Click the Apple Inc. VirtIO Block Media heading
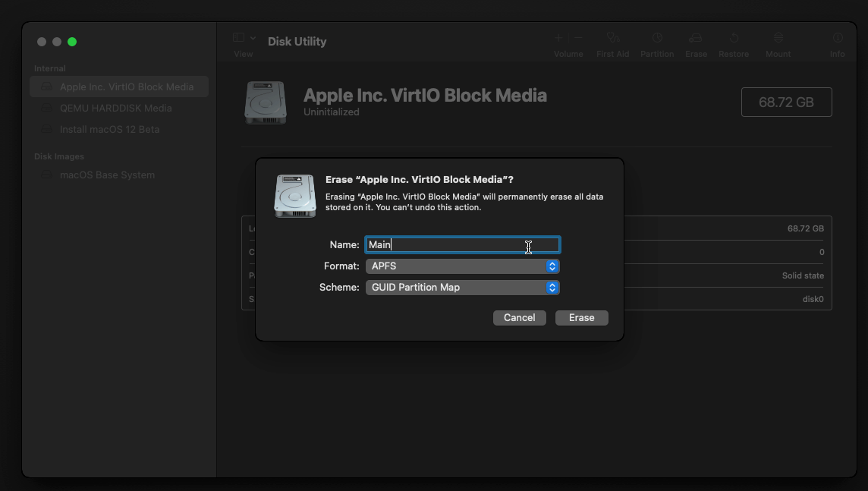The height and width of the screenshot is (491, 868). [425, 95]
